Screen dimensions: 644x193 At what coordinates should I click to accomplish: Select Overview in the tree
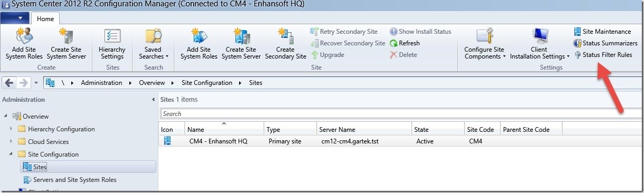[35, 117]
